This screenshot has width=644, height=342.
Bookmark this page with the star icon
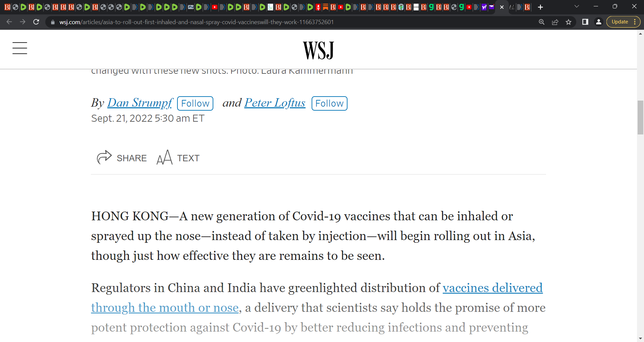click(x=569, y=22)
